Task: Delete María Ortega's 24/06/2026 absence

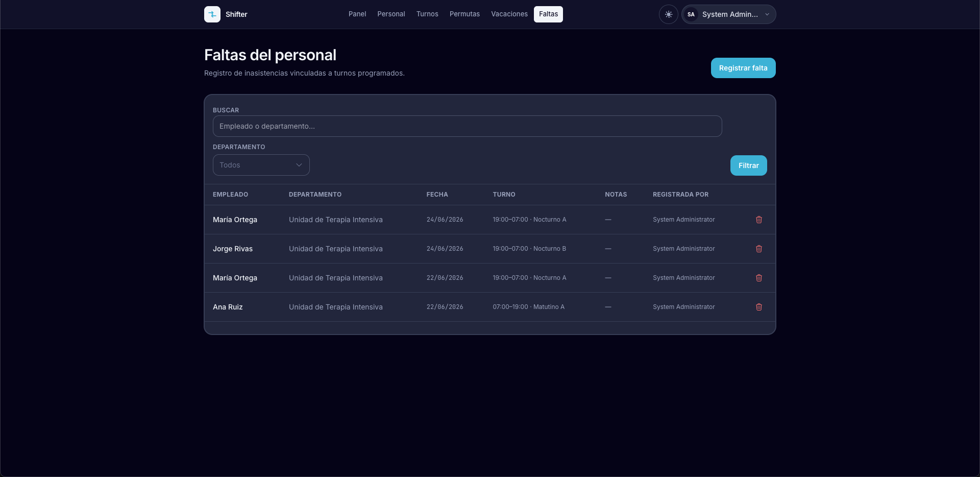Action: pos(759,220)
